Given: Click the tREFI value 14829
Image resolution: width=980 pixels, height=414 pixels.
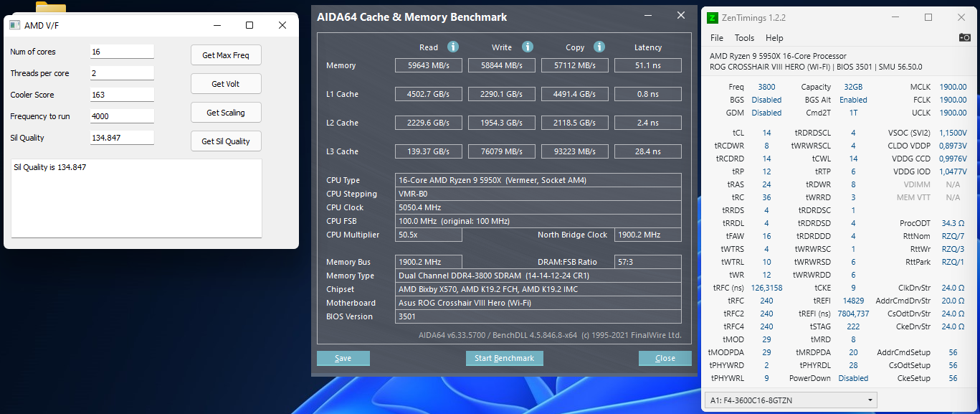Looking at the screenshot, I should pyautogui.click(x=853, y=301).
